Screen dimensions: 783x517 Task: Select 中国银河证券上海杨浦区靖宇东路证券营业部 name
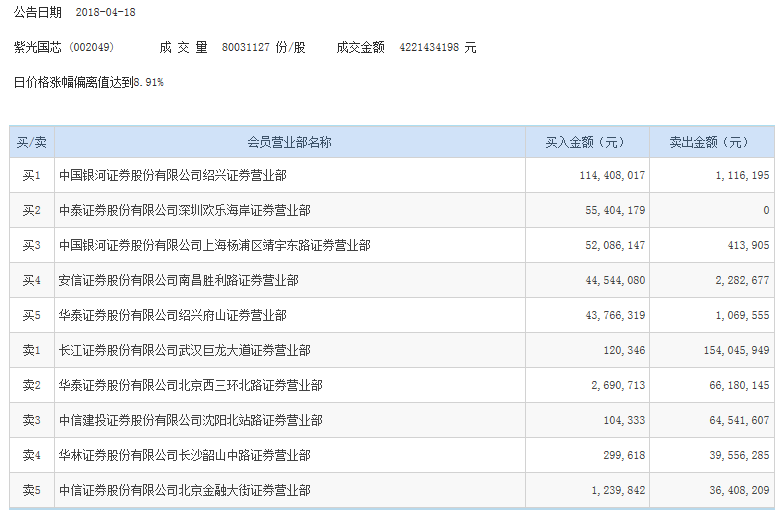pos(215,245)
